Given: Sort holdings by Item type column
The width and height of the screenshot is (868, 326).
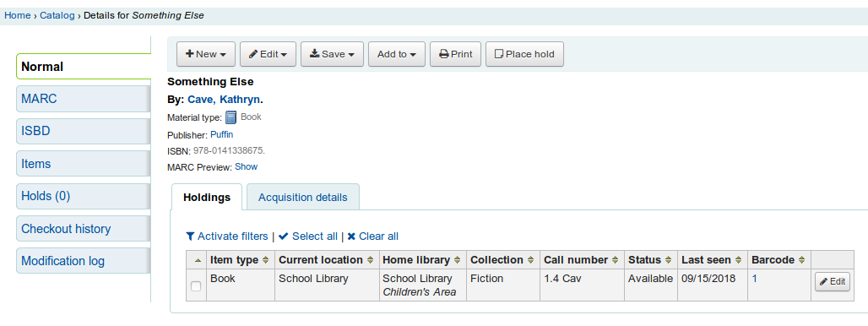Looking at the screenshot, I should pyautogui.click(x=241, y=259).
